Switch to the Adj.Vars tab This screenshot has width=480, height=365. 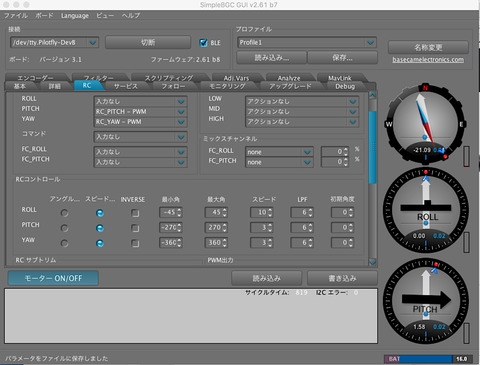[236, 78]
